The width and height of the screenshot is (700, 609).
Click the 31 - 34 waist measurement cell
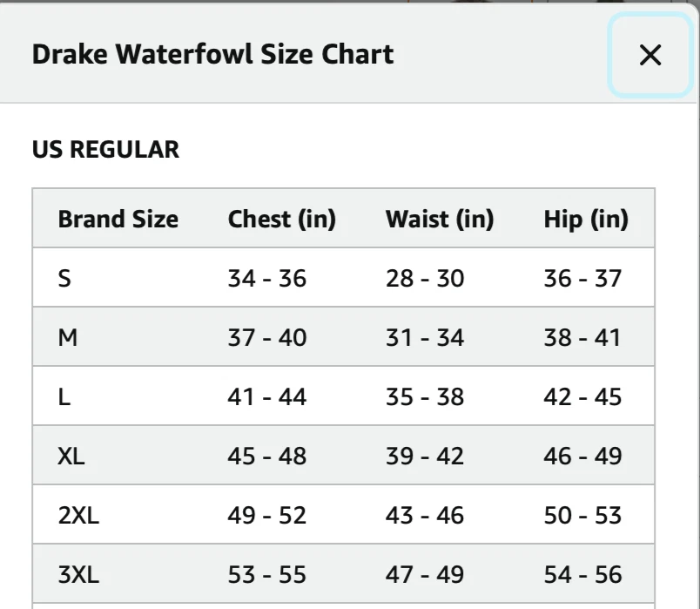coord(424,337)
